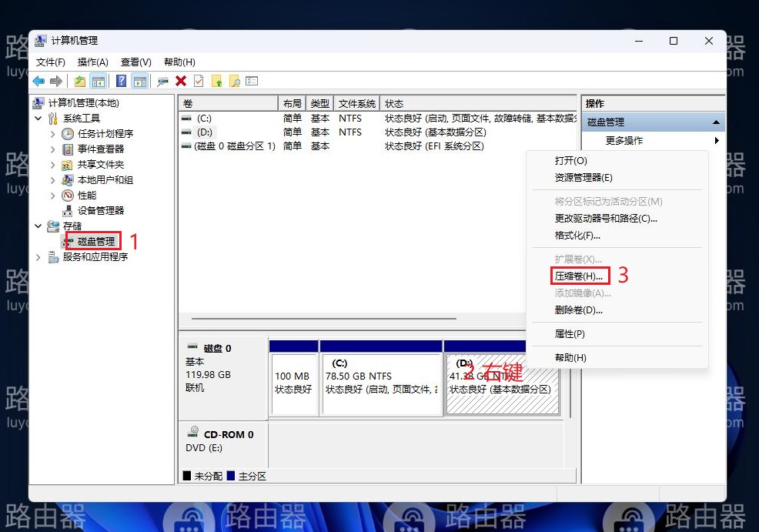Open 设备管理器 in the tree

[101, 211]
